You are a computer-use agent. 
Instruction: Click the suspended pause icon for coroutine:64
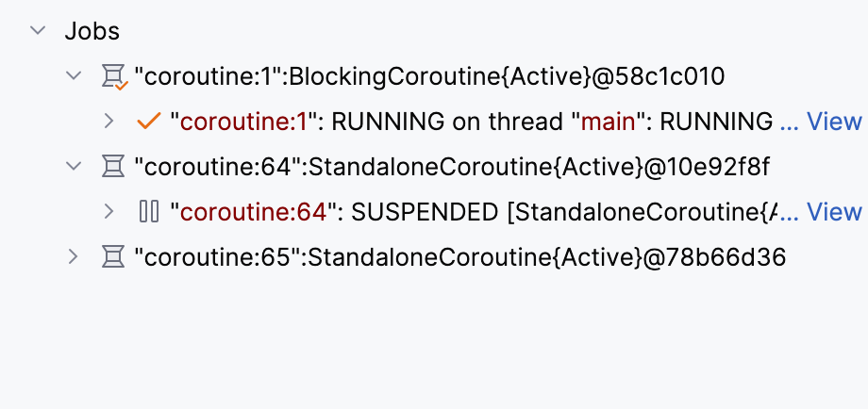click(x=148, y=211)
